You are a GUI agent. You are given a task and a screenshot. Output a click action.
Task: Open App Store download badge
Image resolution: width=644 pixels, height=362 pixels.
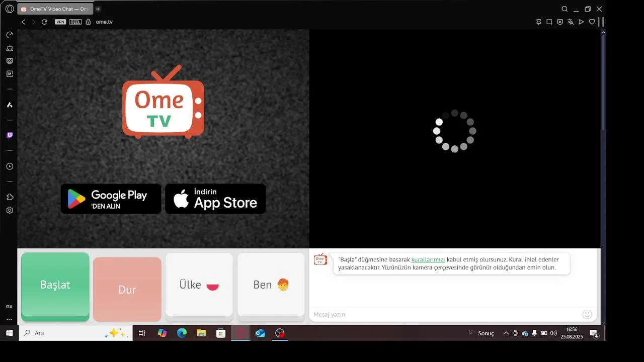click(215, 199)
